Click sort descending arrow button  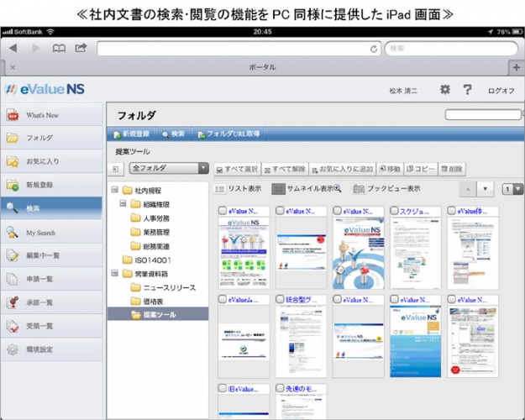(x=486, y=189)
